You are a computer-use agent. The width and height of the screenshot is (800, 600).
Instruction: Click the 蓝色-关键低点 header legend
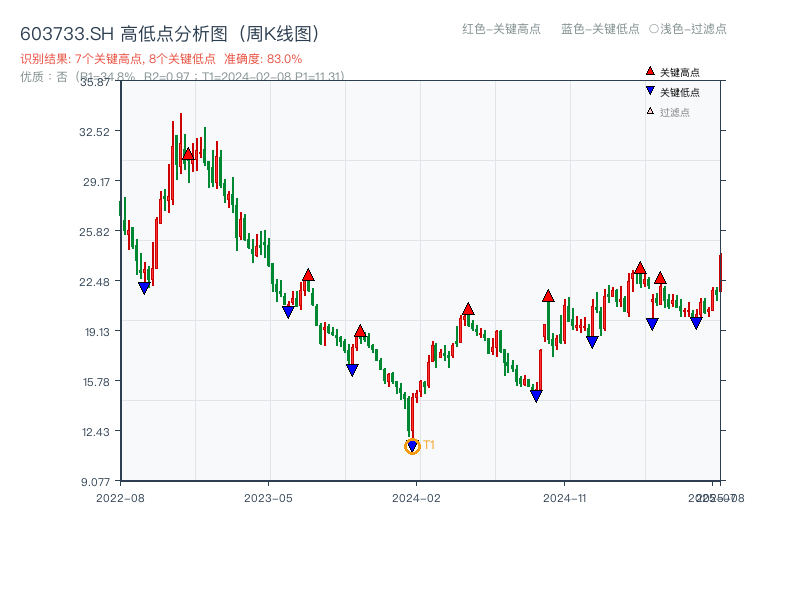point(600,29)
